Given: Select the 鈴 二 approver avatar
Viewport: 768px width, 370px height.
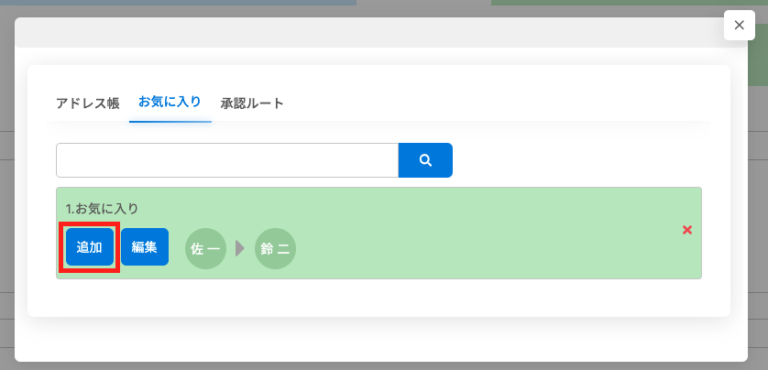Looking at the screenshot, I should pyautogui.click(x=275, y=248).
